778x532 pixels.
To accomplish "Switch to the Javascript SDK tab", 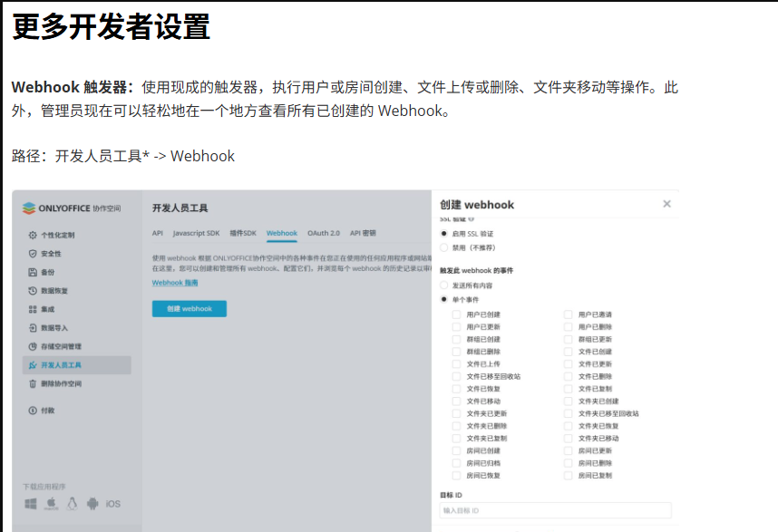I will point(196,233).
